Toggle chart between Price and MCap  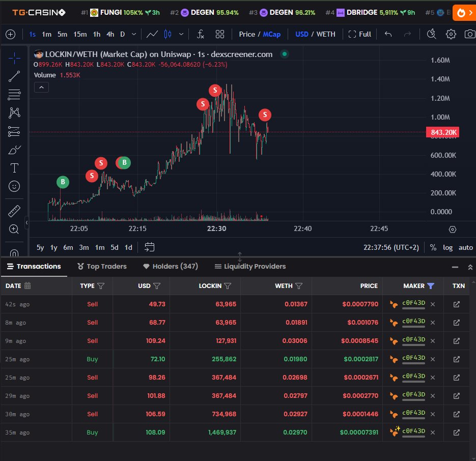coord(260,34)
